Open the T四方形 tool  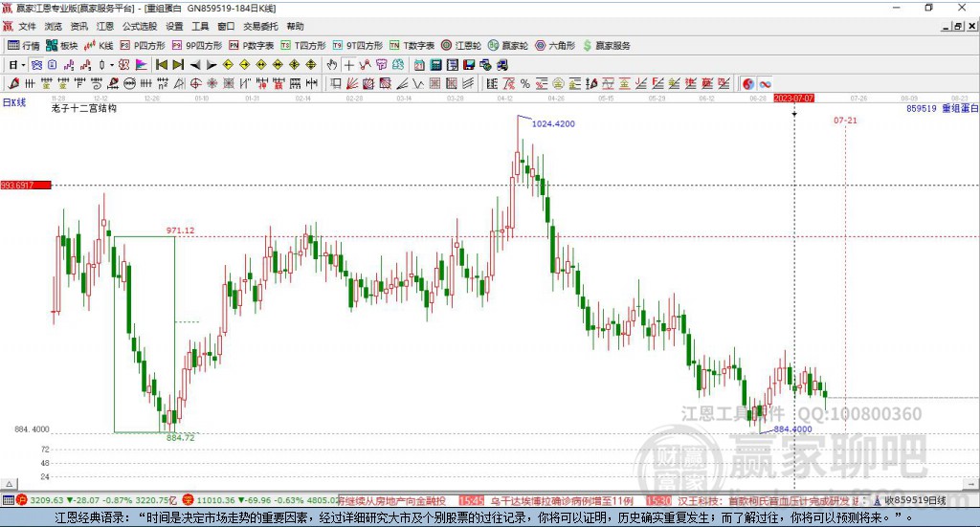[303, 46]
